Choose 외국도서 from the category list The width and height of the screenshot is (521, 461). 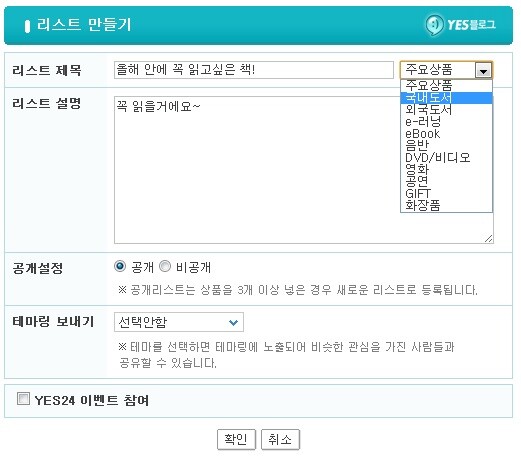pos(446,110)
